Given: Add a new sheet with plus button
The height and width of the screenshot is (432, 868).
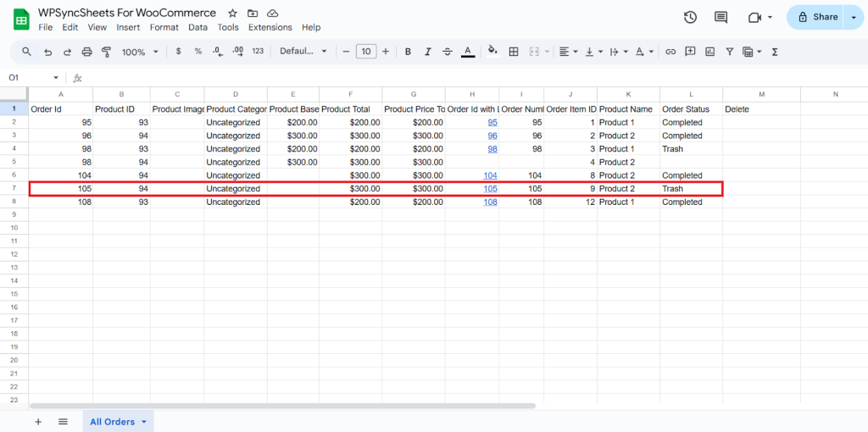Looking at the screenshot, I should click(38, 422).
